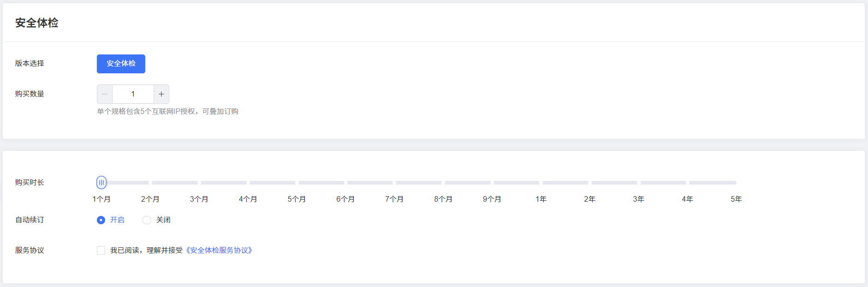Choose the 1年 duration mark

tap(541, 199)
